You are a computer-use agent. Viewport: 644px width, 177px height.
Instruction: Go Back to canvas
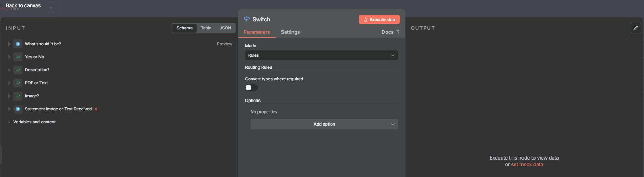[23, 5]
